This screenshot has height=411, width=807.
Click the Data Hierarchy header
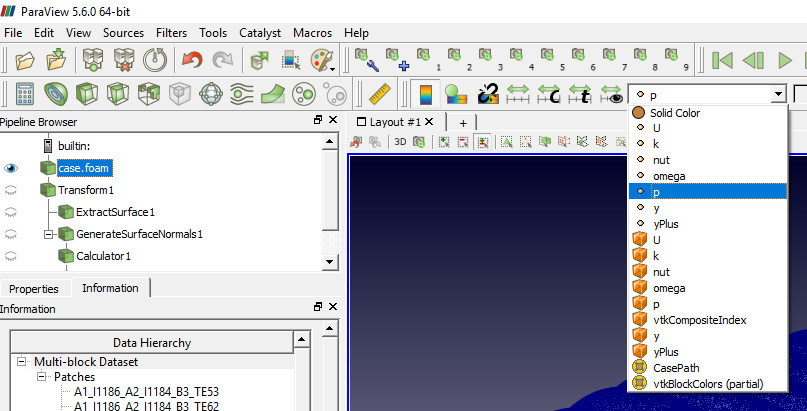click(152, 343)
